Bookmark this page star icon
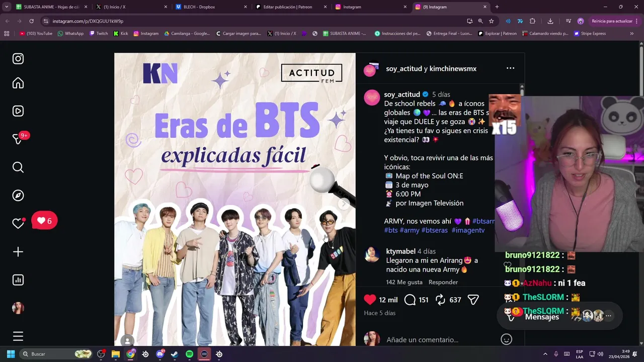Screen dimensions: 644x362 tap(491, 21)
